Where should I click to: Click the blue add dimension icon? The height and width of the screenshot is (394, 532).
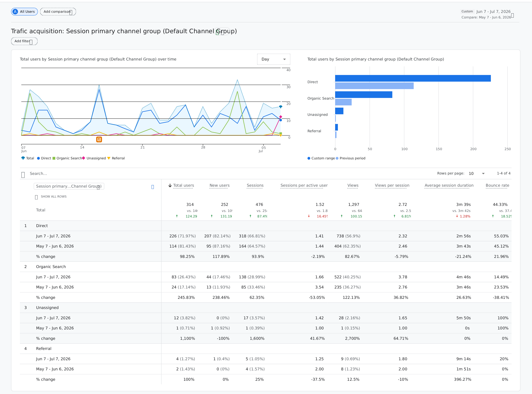coord(153,187)
